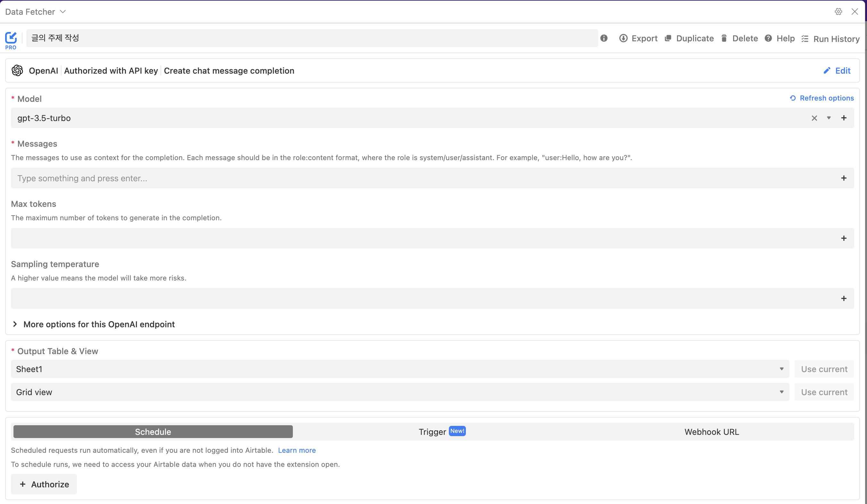Image resolution: width=867 pixels, height=504 pixels.
Task: Click the request name field '글의 주제 작성'
Action: [312, 38]
